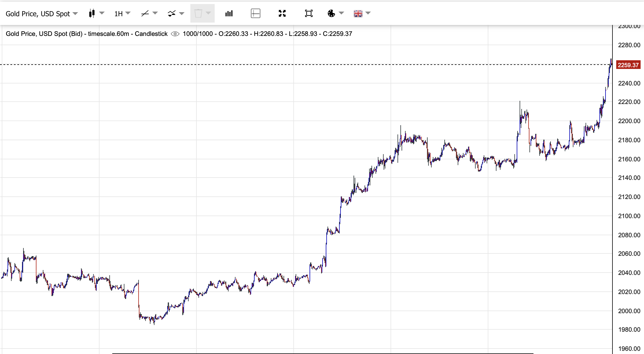Expand the chart type dropdown arrow
The width and height of the screenshot is (644, 354).
pyautogui.click(x=102, y=13)
